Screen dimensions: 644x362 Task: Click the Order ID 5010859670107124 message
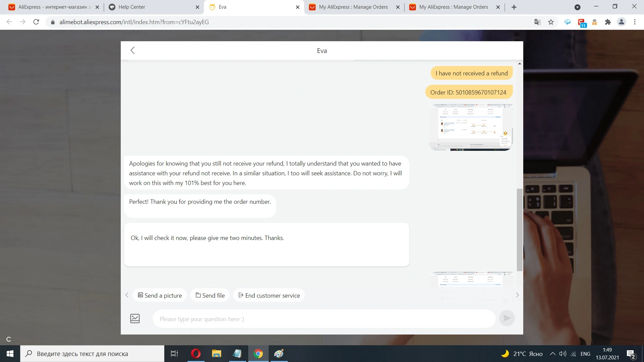469,92
